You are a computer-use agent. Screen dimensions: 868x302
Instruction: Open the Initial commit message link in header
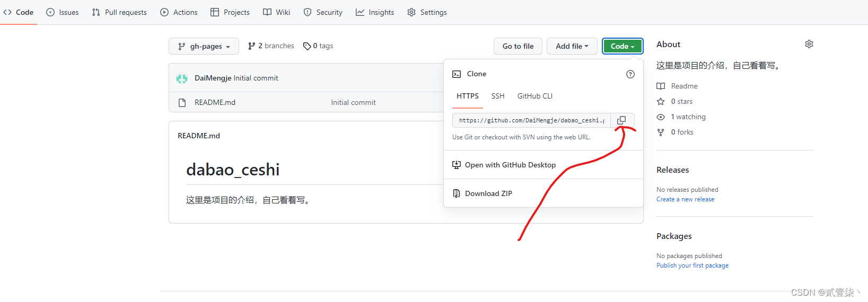coord(256,78)
